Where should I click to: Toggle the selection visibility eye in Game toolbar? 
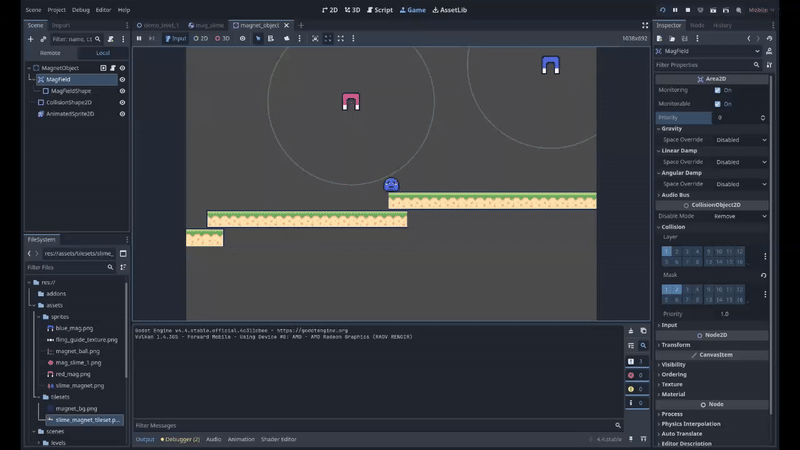coord(242,38)
